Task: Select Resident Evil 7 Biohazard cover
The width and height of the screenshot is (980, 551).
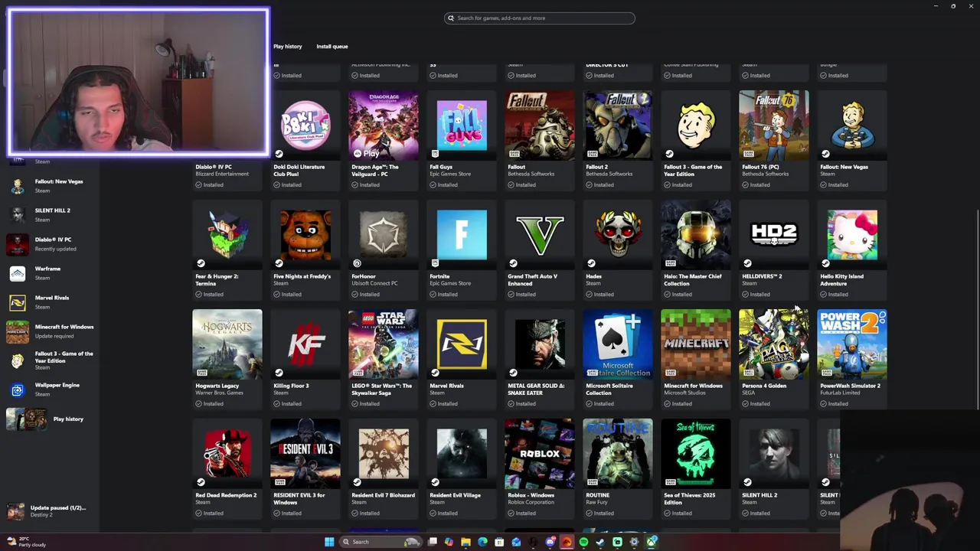Action: [x=384, y=454]
